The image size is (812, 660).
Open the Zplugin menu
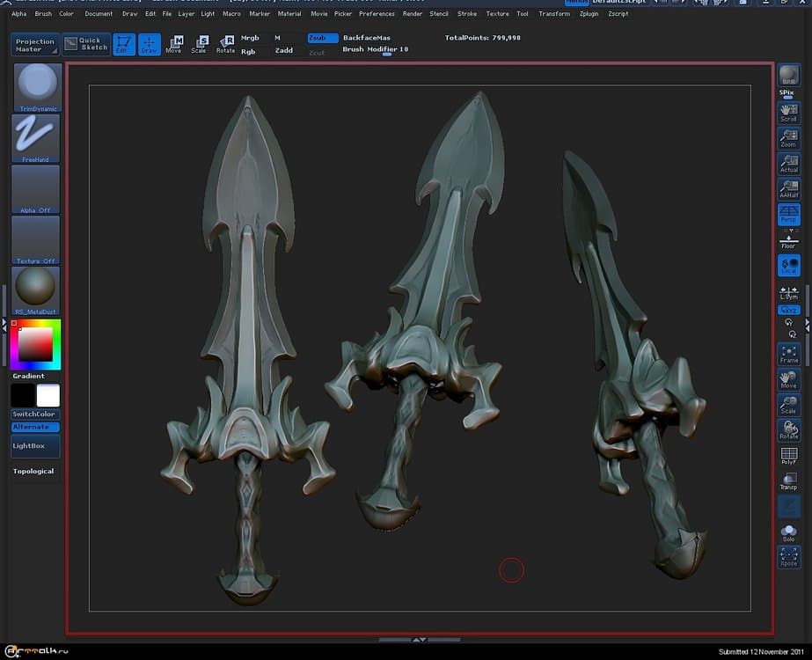coord(589,14)
